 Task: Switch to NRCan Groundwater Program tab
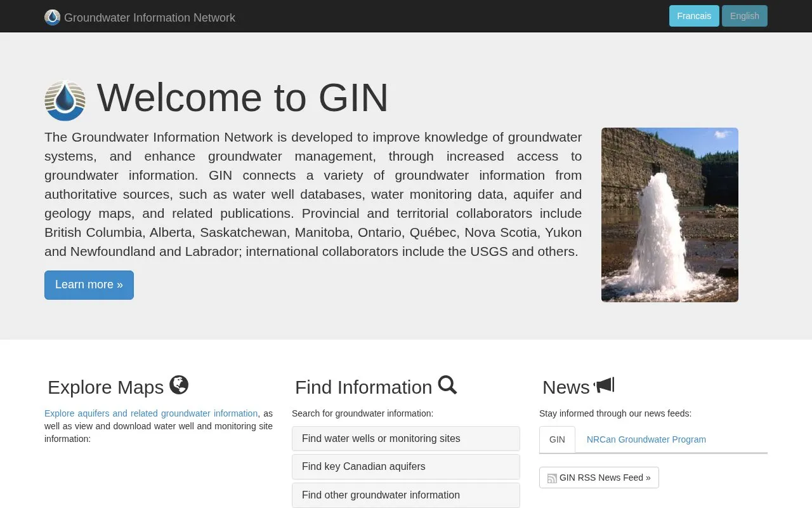tap(646, 439)
